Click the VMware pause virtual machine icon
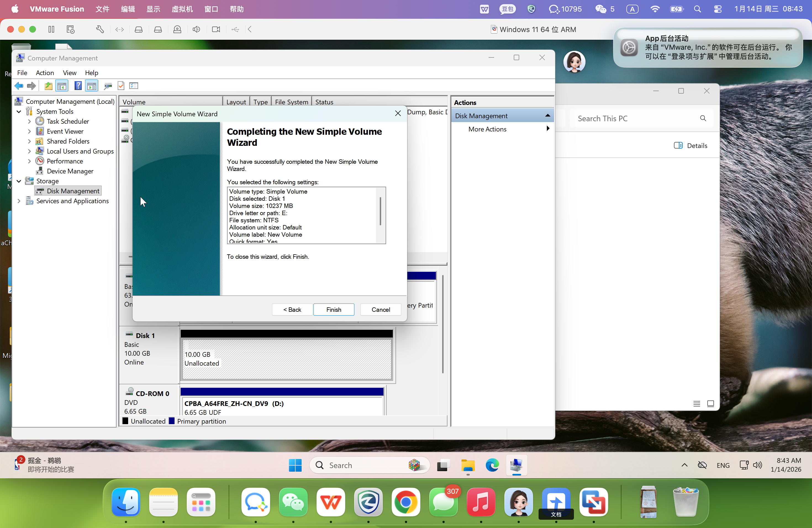The width and height of the screenshot is (812, 528). point(51,29)
